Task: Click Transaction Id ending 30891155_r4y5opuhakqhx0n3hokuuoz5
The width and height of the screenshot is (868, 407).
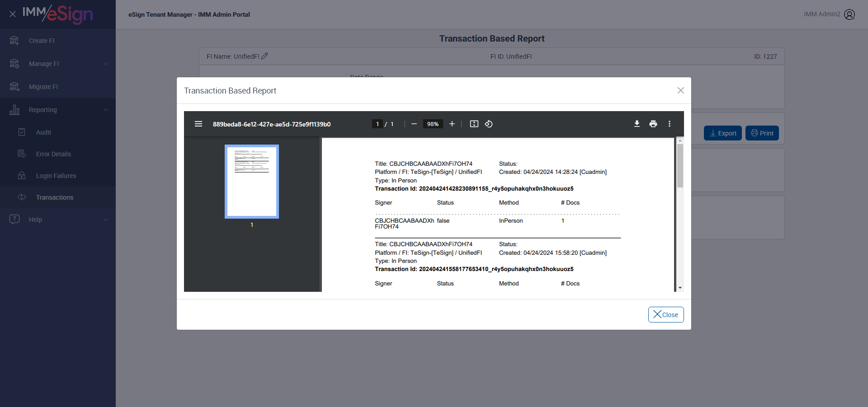Action: (474, 189)
